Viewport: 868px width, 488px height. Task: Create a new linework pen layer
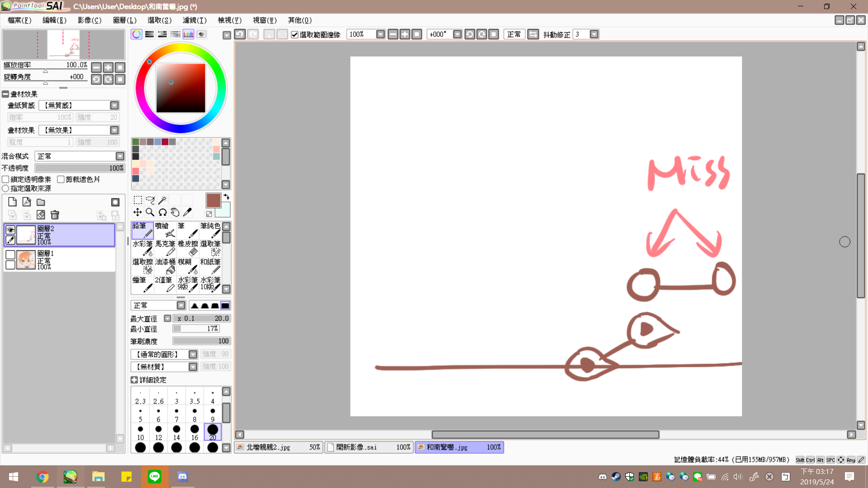coord(27,202)
